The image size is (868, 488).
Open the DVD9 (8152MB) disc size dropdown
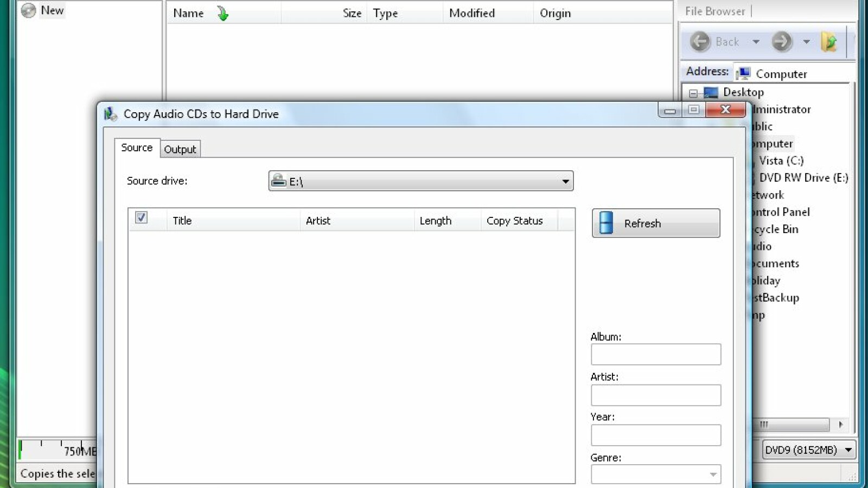(848, 450)
